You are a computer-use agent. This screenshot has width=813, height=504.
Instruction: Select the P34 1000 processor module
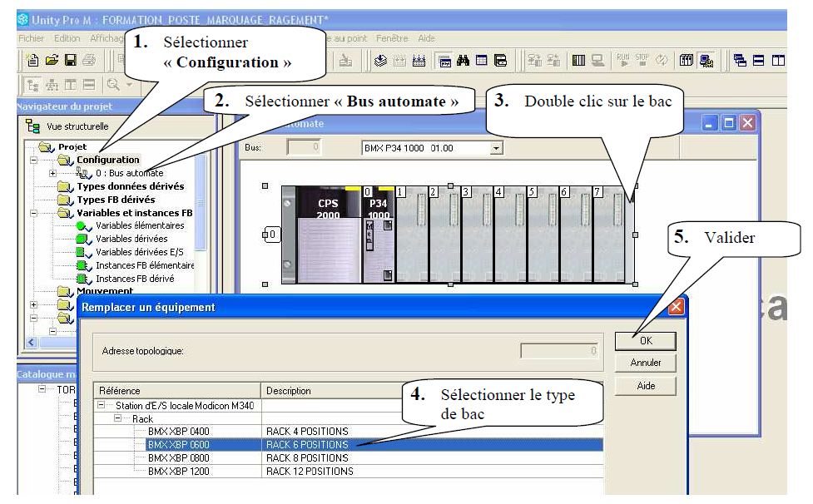pos(378,235)
